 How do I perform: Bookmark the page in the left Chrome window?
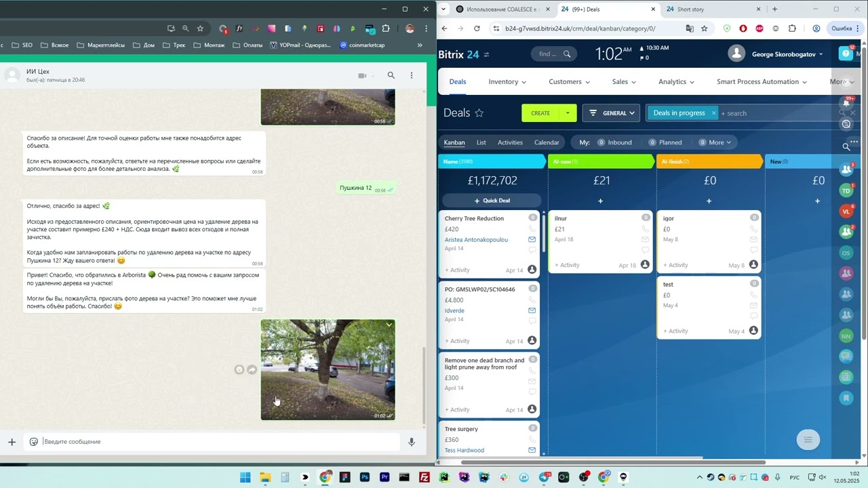coord(200,28)
